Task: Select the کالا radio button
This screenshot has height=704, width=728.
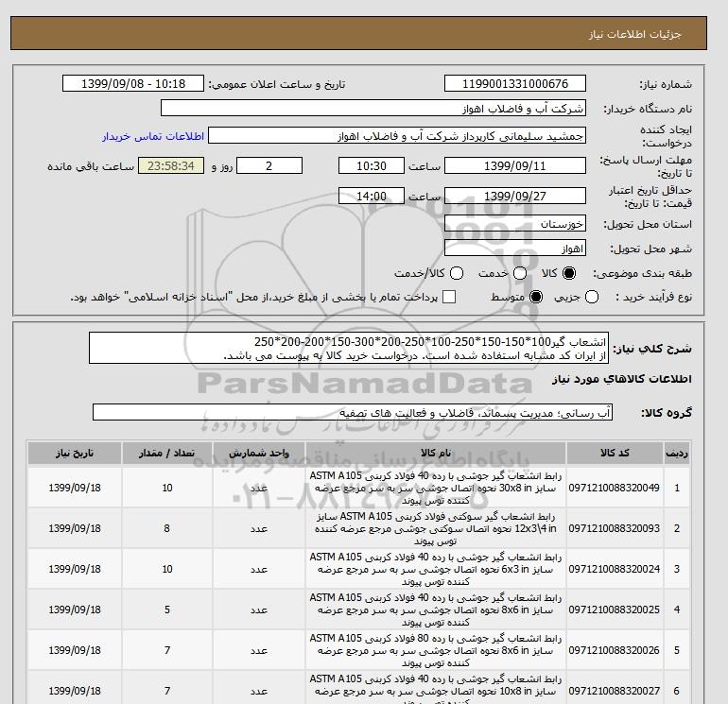Action: point(569,273)
